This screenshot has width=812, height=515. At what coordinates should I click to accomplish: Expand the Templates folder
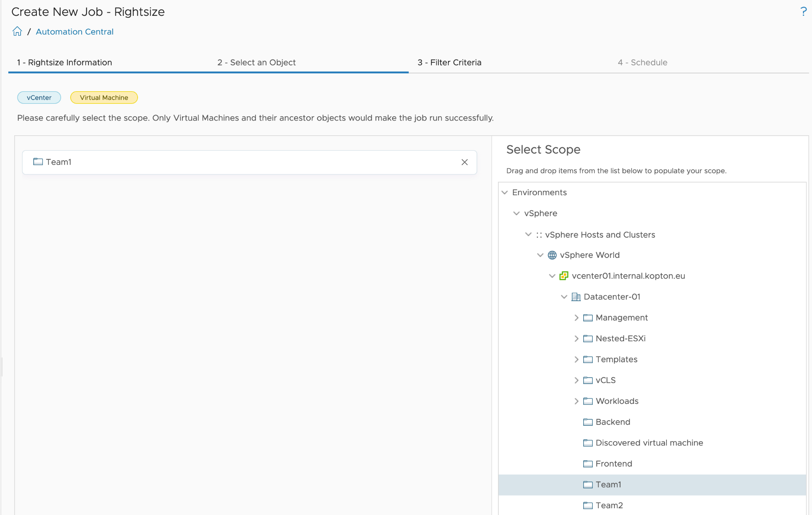click(576, 359)
